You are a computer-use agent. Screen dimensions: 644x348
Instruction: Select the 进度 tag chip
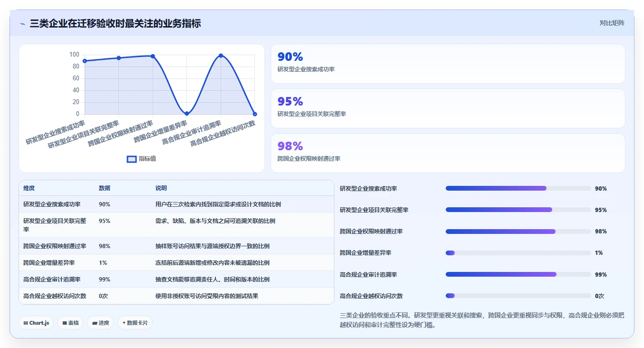100,323
